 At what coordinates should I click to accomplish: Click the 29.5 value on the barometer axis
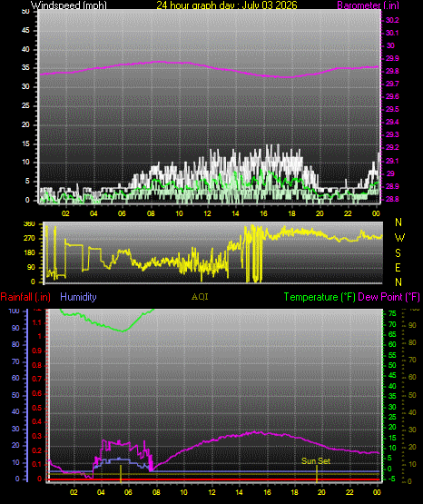[x=392, y=109]
